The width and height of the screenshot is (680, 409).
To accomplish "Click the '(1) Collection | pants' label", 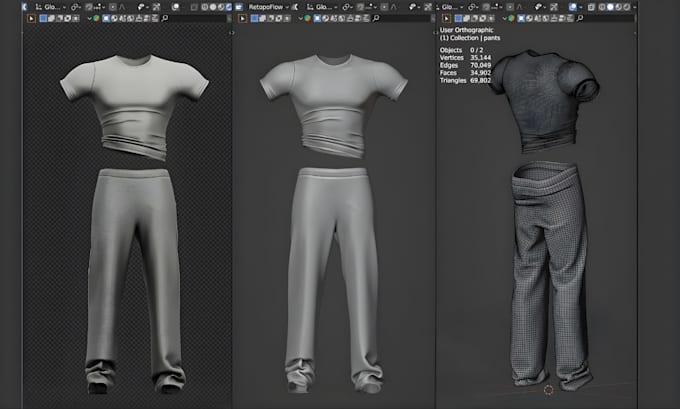I will point(470,38).
